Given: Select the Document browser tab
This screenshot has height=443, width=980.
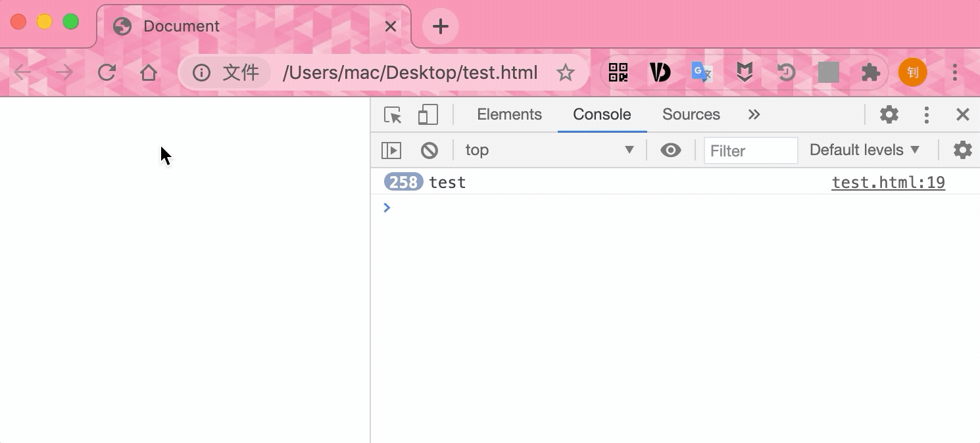Looking at the screenshot, I should pyautogui.click(x=255, y=26).
